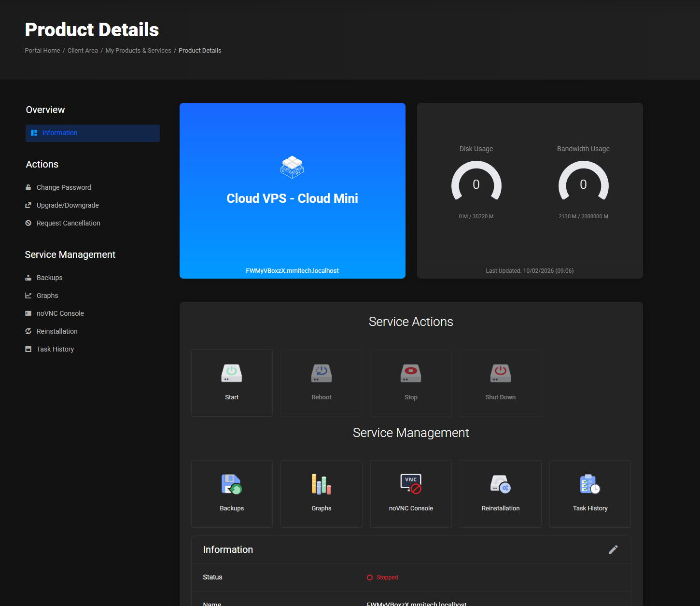Click the stacked-blocks icon on the product card
Viewport: 700px width, 606px height.
(292, 167)
